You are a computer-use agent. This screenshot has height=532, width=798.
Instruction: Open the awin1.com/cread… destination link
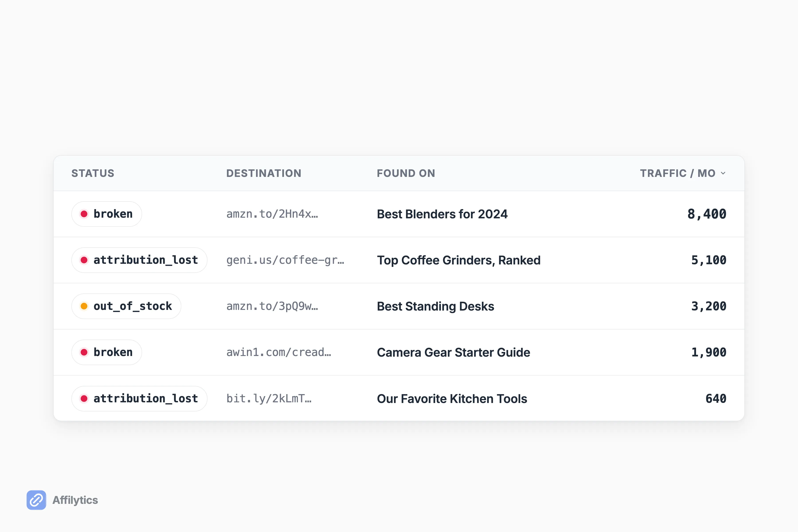pyautogui.click(x=279, y=352)
